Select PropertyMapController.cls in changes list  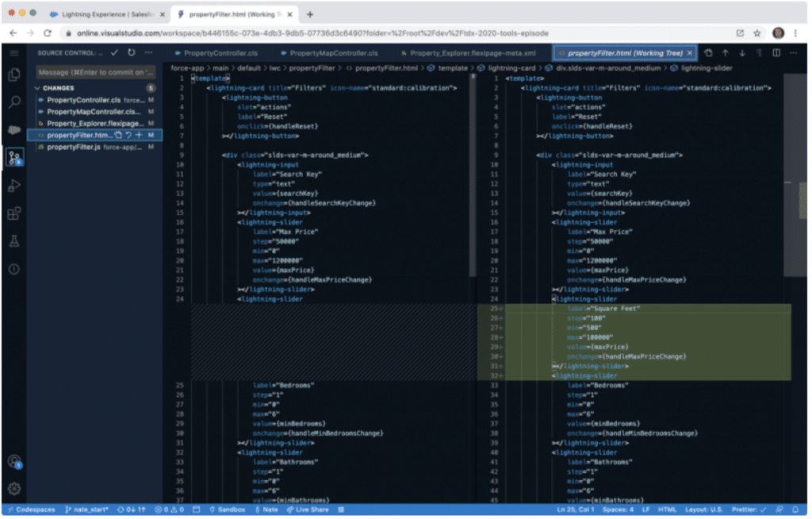pos(96,113)
